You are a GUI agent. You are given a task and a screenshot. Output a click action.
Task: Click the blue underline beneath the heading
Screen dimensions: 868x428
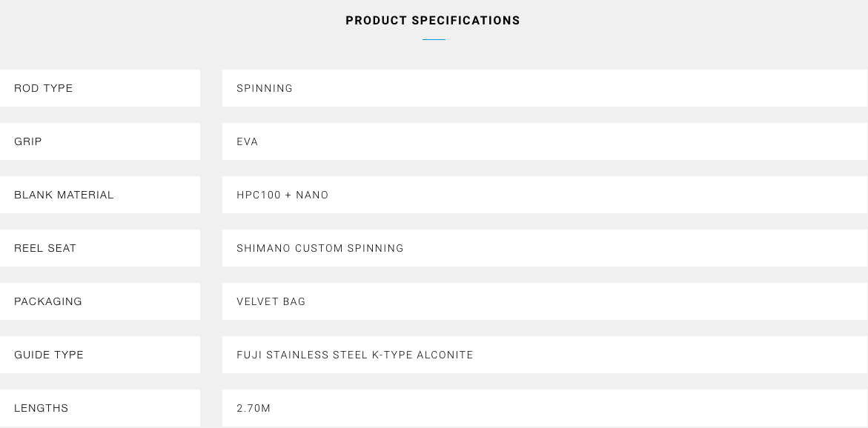434,39
